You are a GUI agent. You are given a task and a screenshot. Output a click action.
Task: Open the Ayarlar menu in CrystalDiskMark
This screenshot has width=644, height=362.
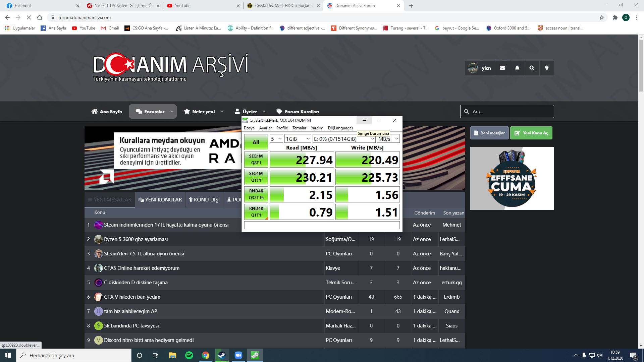[265, 128]
